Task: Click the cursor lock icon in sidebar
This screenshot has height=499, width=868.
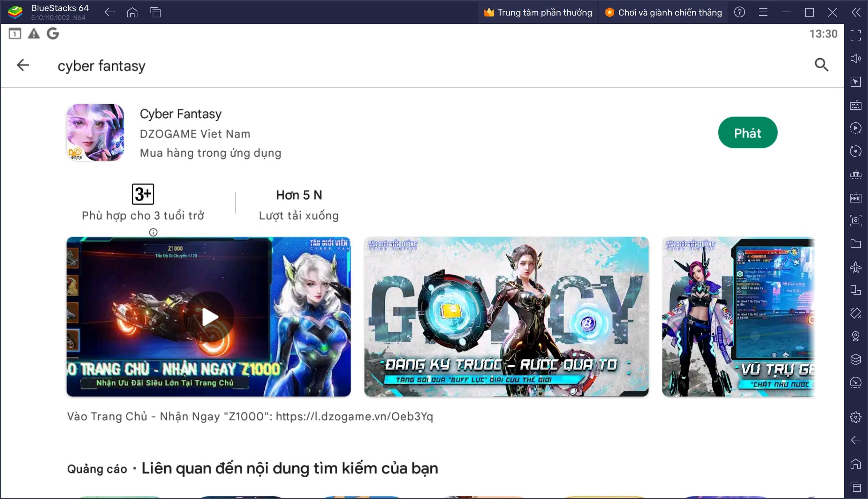Action: pyautogui.click(x=856, y=82)
